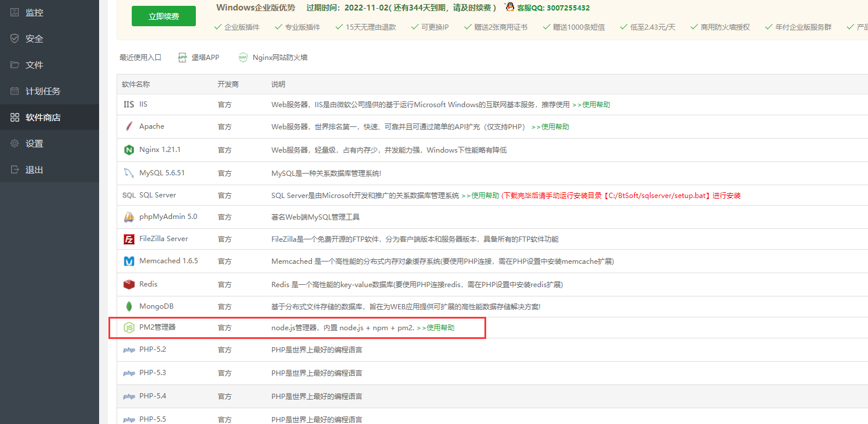The height and width of the screenshot is (424, 868).
Task: Click the PM2管理器 node.js icon
Action: pos(129,328)
